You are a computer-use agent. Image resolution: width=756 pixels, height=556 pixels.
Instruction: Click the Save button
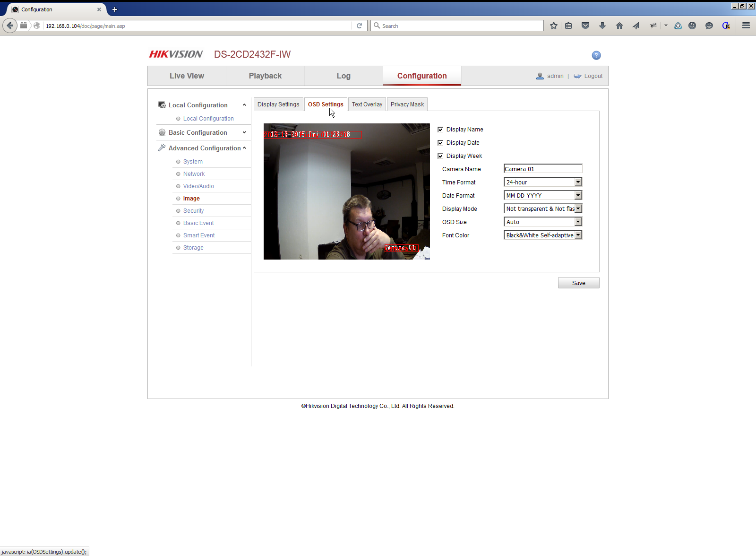click(x=579, y=283)
